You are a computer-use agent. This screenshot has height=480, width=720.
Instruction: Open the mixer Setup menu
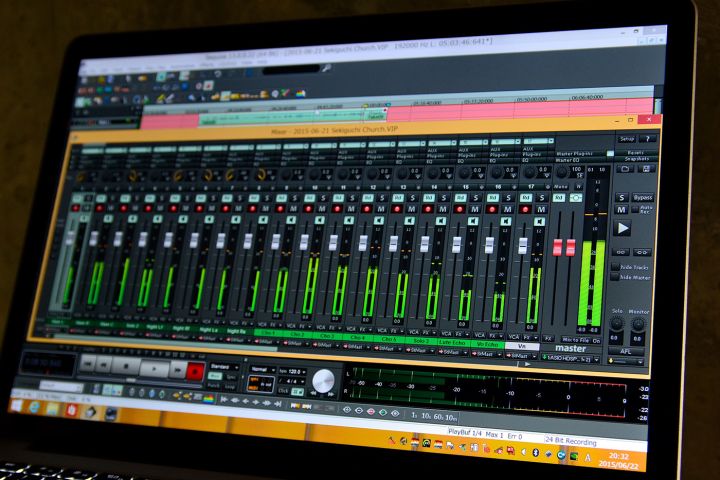[627, 139]
